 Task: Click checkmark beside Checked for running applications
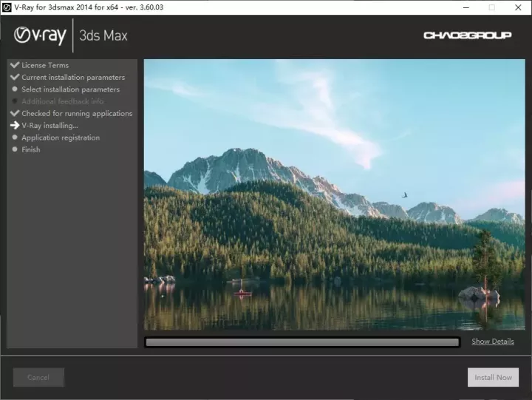click(x=14, y=113)
